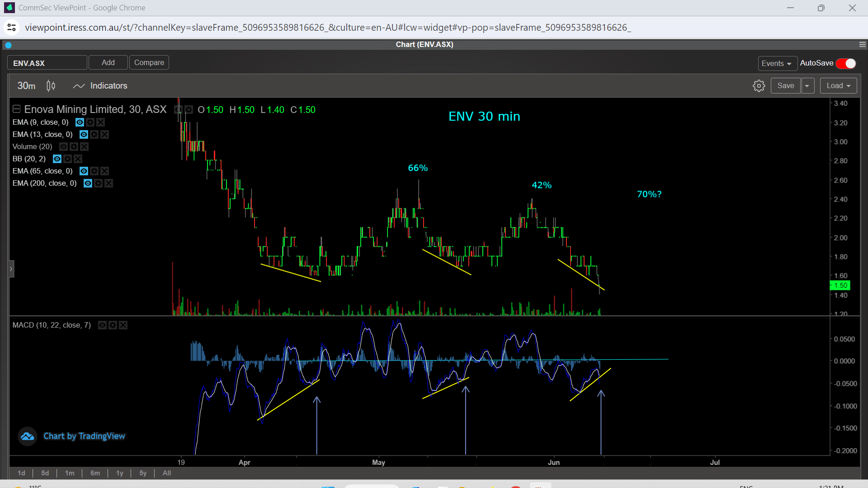Viewport: 868px width, 488px height.
Task: Open the 30m interval selector
Action: click(26, 86)
